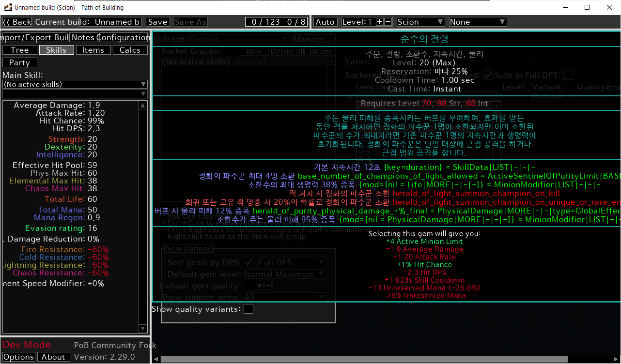Toggle Include in Full DPS checkbox
The height and width of the screenshot is (364, 621).
tap(568, 75)
